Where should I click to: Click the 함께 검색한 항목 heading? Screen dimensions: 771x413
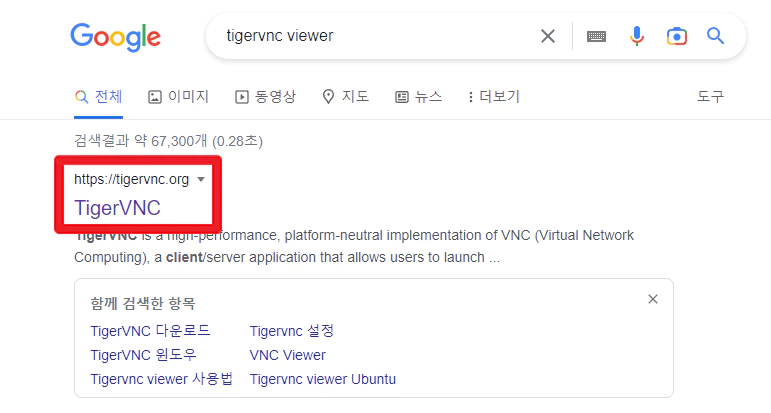point(143,303)
